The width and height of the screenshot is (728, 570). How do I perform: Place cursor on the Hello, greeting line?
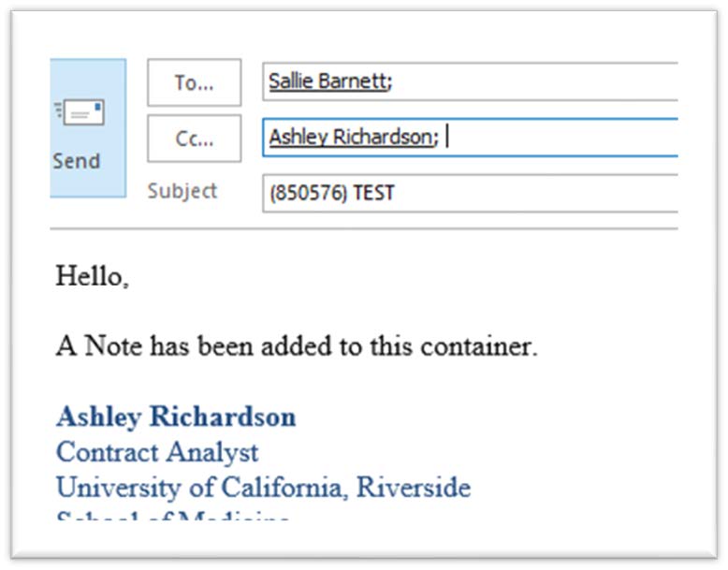point(92,276)
